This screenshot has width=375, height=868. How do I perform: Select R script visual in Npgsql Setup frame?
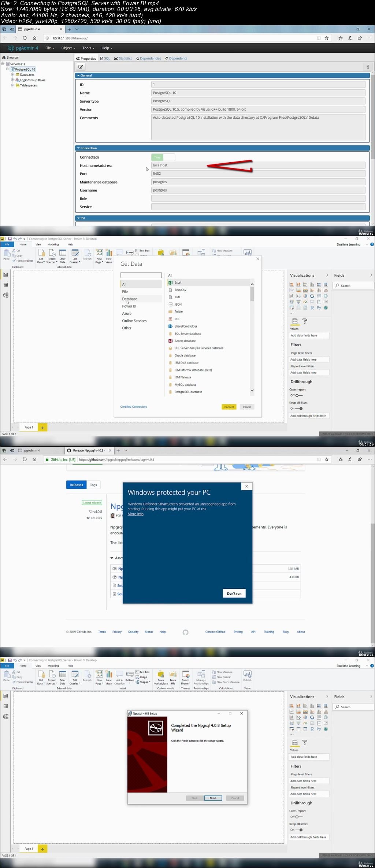click(312, 729)
